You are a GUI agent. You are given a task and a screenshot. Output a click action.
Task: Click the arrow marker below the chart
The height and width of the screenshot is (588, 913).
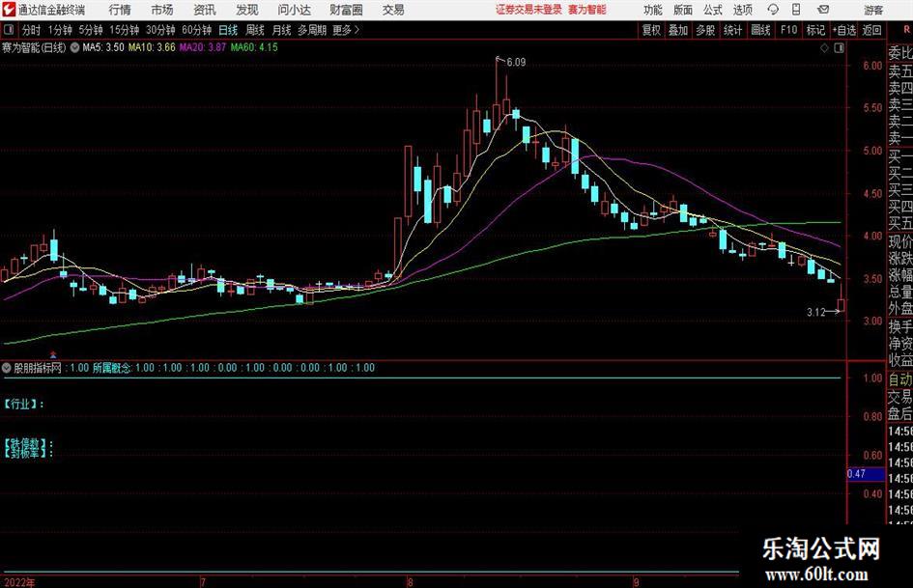pyautogui.click(x=53, y=354)
